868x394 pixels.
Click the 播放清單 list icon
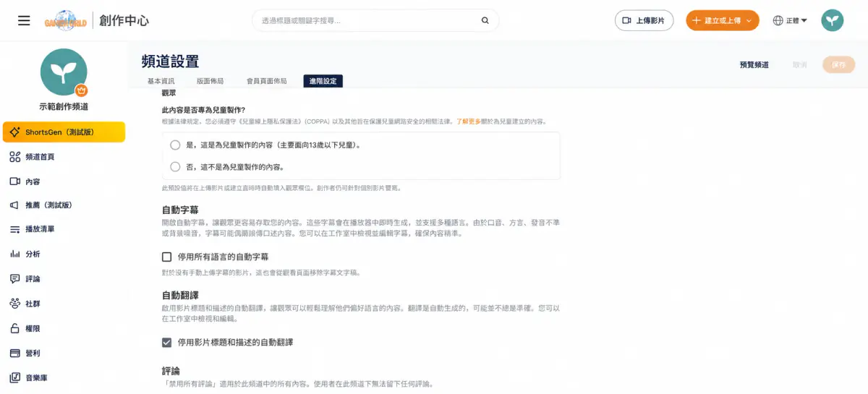click(x=14, y=229)
